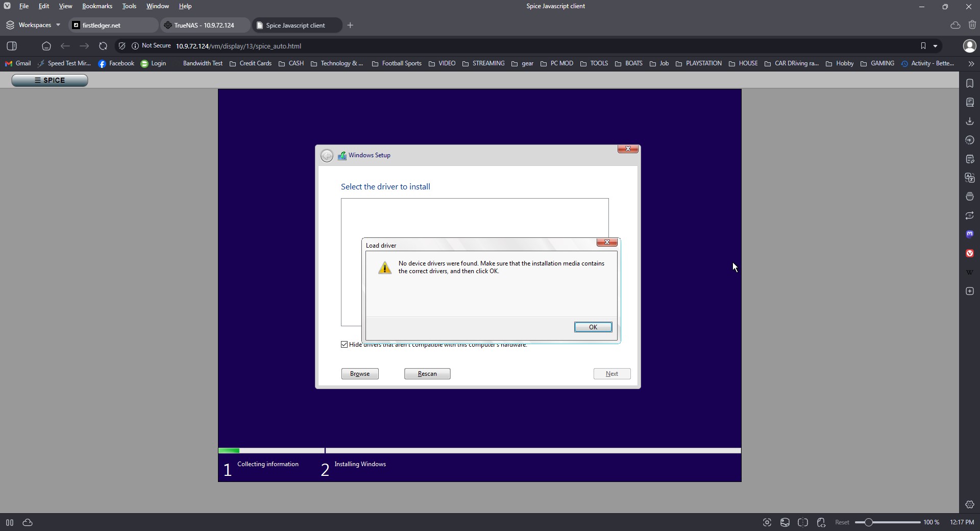
Task: Open the Wikipedia web panel
Action: tap(970, 272)
